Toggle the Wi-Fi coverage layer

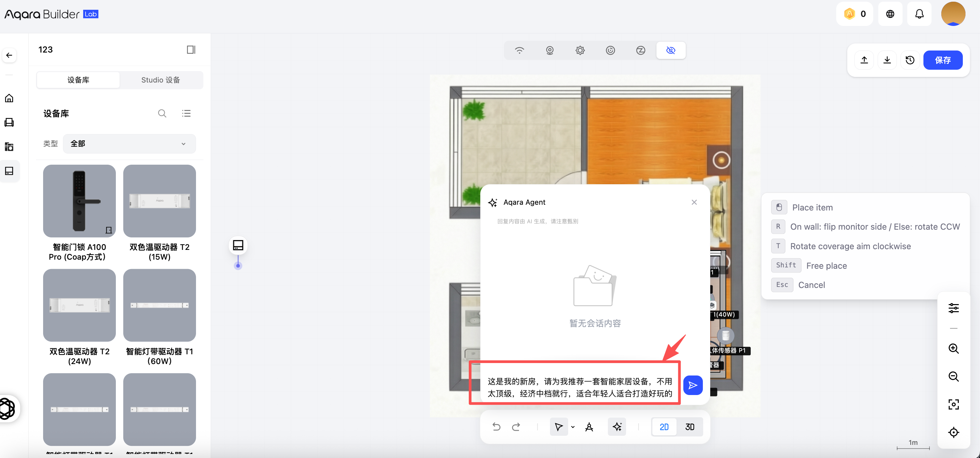pos(519,50)
